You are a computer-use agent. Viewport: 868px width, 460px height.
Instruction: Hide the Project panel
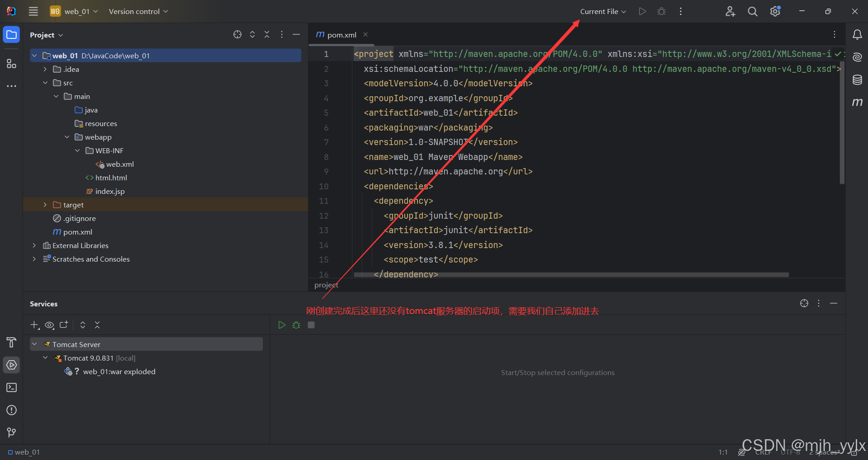(x=296, y=35)
